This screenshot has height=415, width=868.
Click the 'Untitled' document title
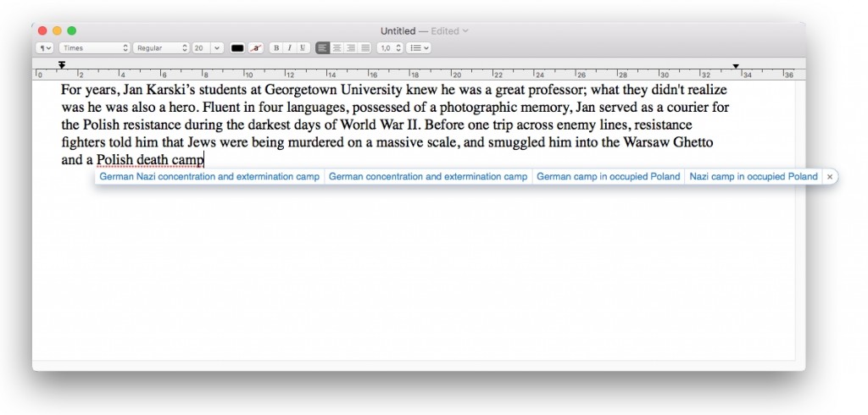click(x=398, y=31)
